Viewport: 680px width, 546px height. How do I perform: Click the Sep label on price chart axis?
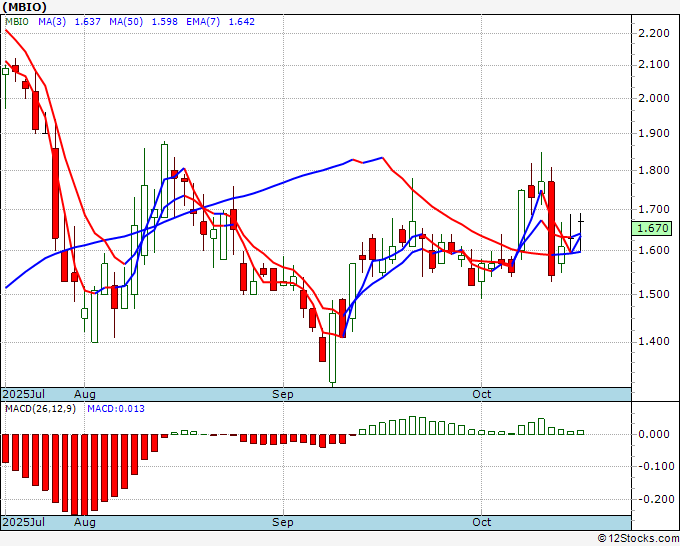[x=283, y=395]
